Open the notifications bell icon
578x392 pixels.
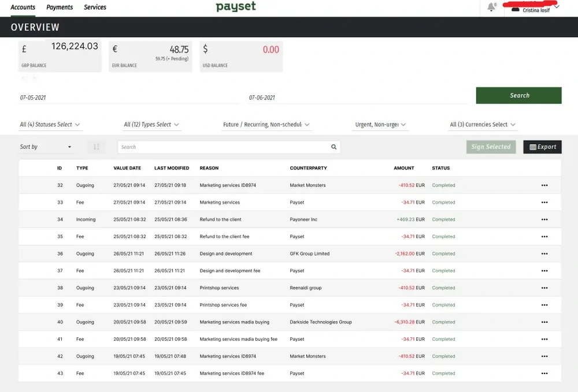pyautogui.click(x=491, y=7)
